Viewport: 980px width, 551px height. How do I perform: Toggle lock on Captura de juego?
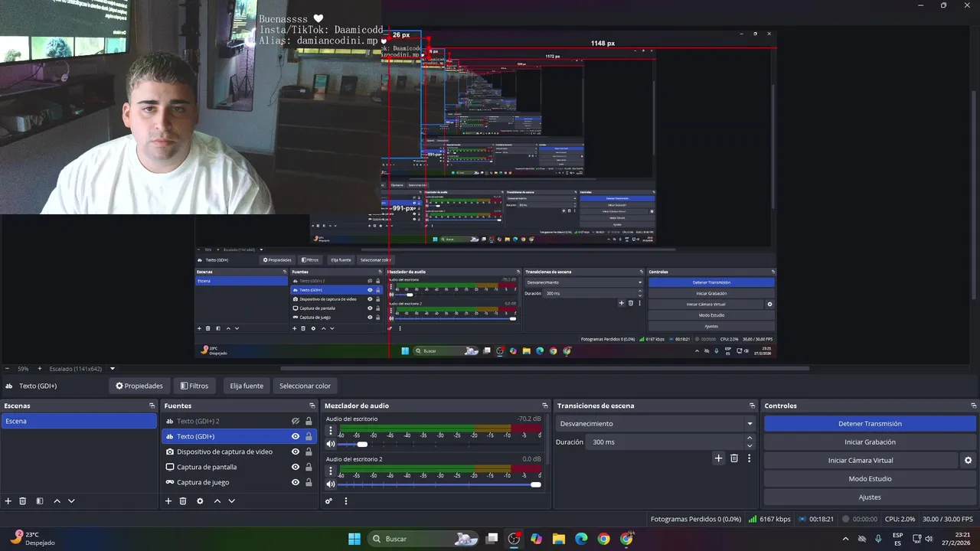coord(309,482)
